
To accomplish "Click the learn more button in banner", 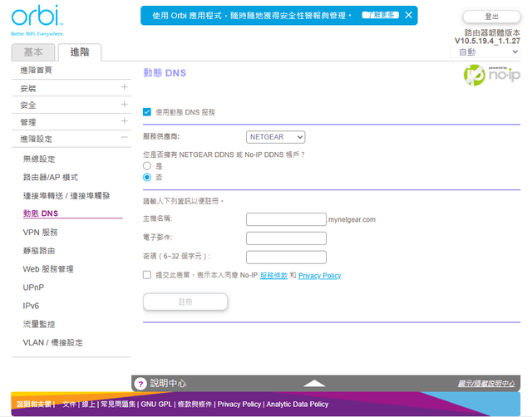I will (380, 15).
